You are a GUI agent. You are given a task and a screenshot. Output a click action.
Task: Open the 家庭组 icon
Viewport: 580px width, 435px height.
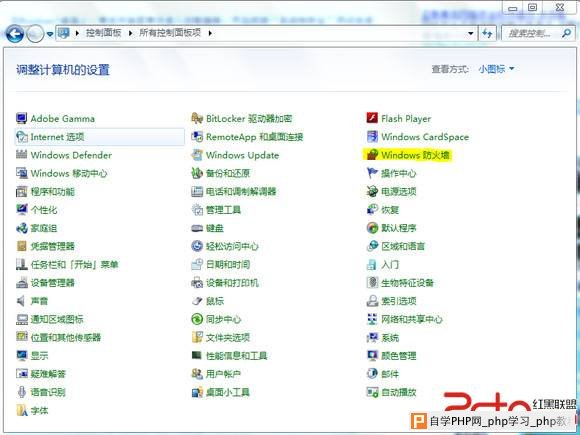(21, 228)
